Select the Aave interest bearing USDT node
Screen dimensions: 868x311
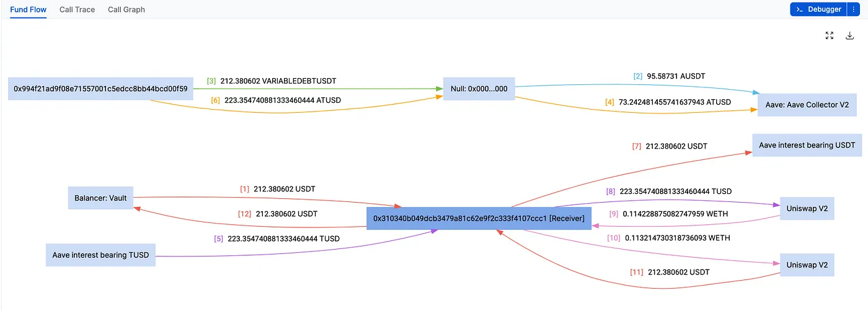[807, 145]
